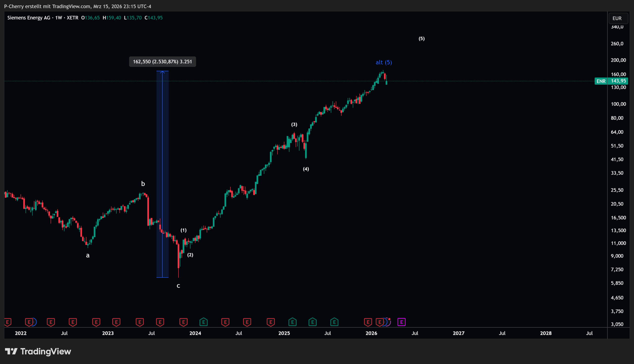Image resolution: width=634 pixels, height=364 pixels.
Task: Click the first green earnings marker after 2024
Action: (204, 322)
